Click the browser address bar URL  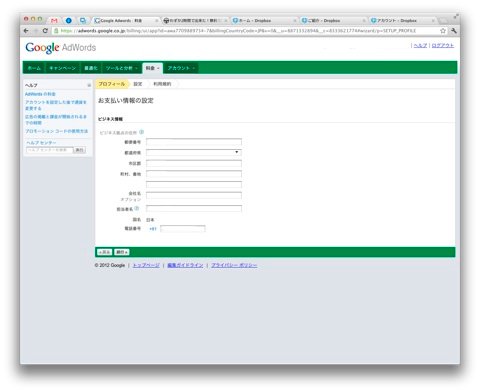(x=238, y=31)
